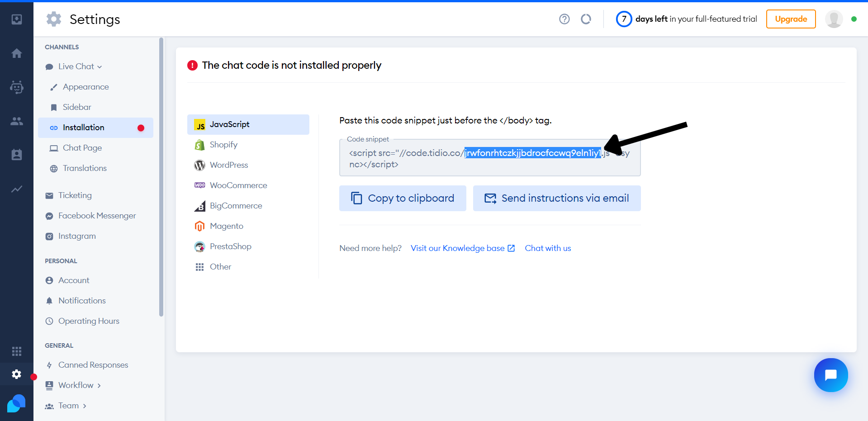Click the Settings gear icon beside title

click(54, 19)
